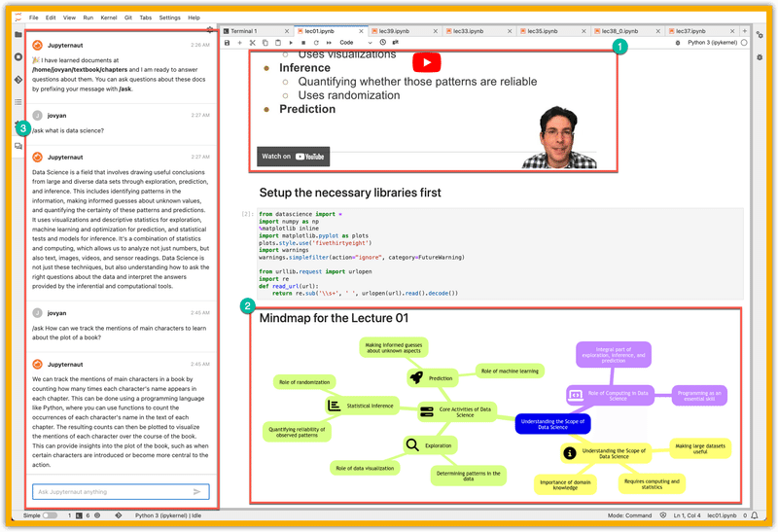
Task: Open the Help menu
Action: pos(194,18)
